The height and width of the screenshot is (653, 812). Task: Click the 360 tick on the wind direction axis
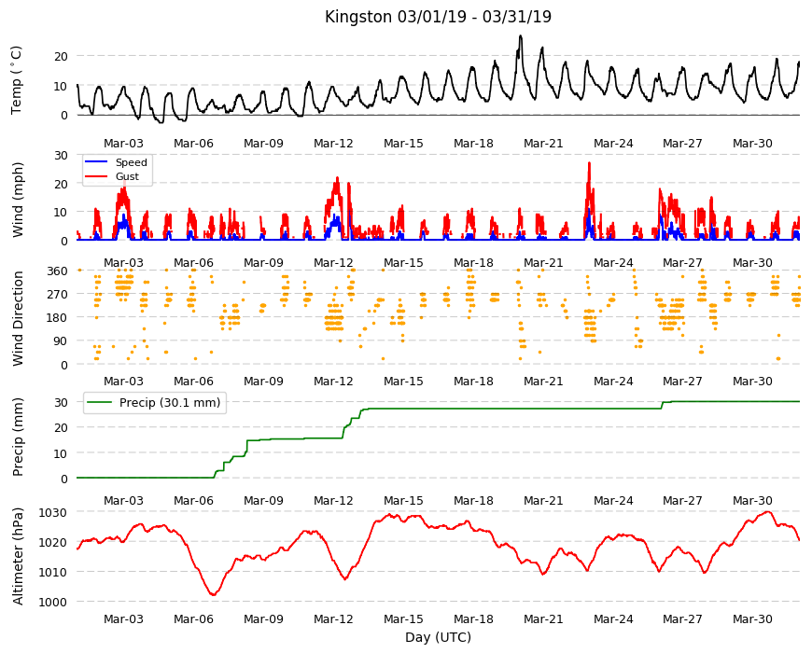(58, 271)
